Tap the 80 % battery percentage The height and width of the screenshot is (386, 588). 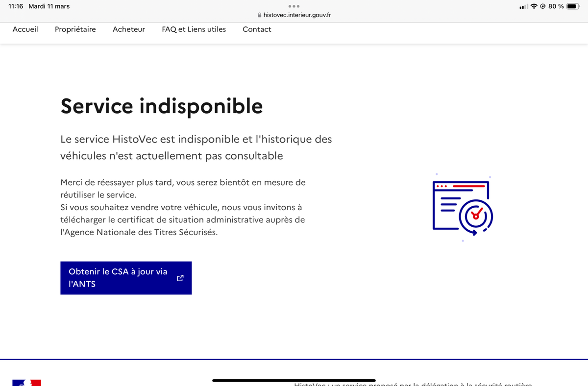click(x=556, y=6)
